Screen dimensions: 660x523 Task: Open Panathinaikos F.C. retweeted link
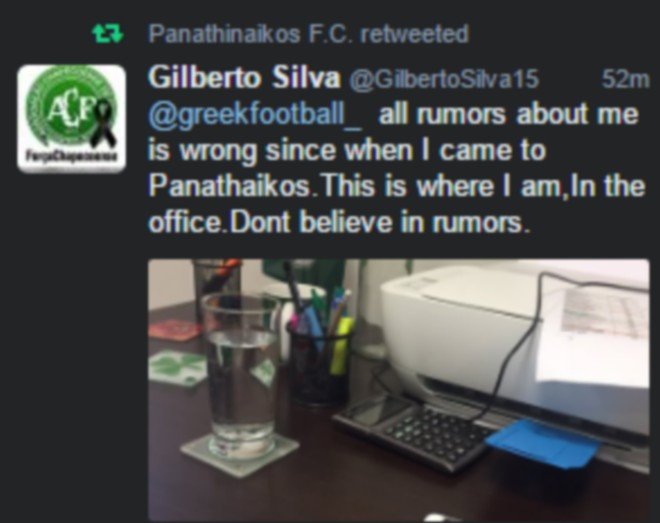point(309,34)
